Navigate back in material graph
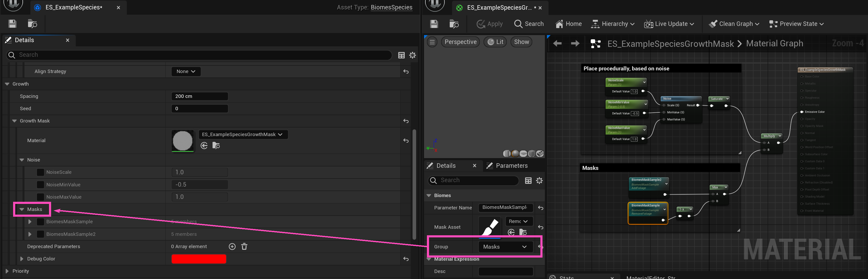 click(557, 43)
